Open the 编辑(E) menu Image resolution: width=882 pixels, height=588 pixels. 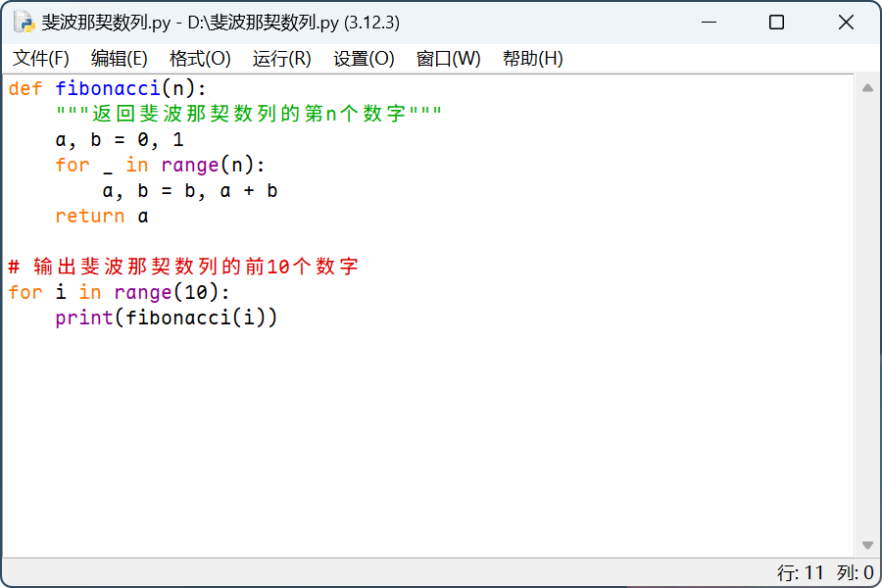pyautogui.click(x=120, y=59)
